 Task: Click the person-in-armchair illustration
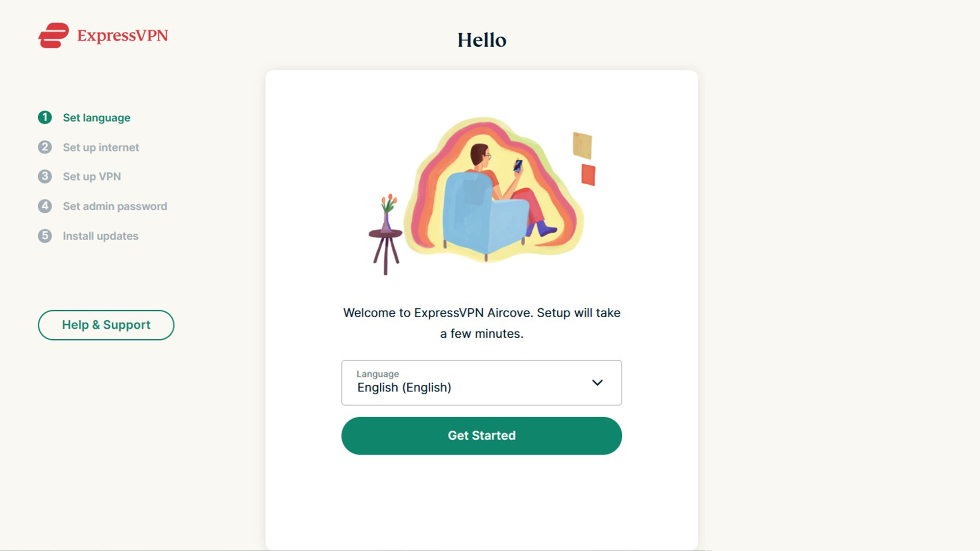tap(490, 196)
